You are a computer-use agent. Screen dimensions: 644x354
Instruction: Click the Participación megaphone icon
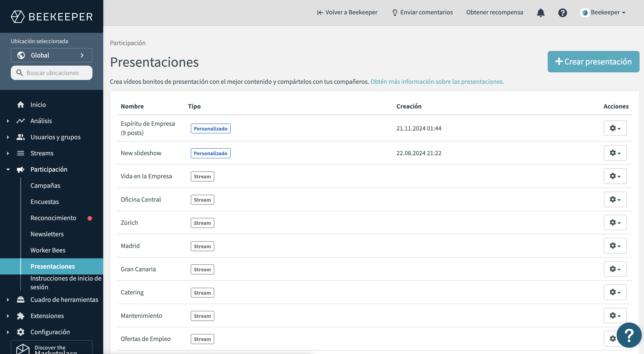[x=20, y=169]
